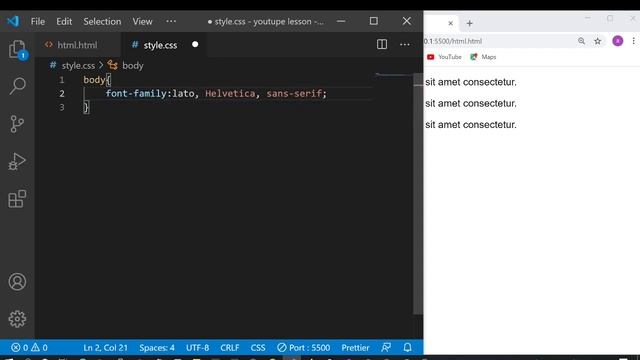This screenshot has height=360, width=640.
Task: Change language mode CSS
Action: pyautogui.click(x=258, y=347)
